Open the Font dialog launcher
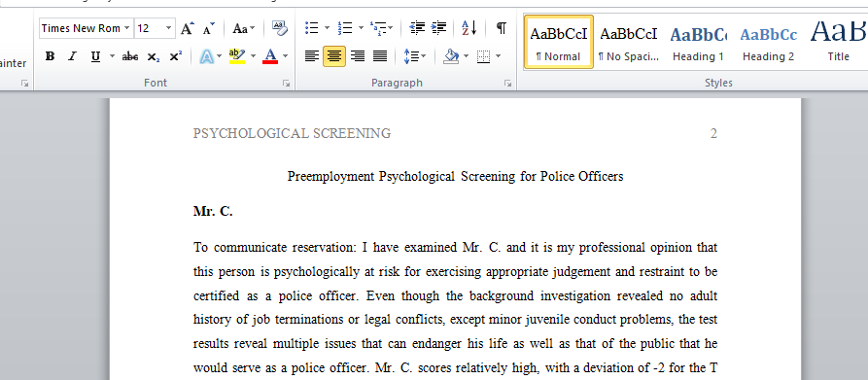This screenshot has height=380, width=868. pyautogui.click(x=286, y=83)
